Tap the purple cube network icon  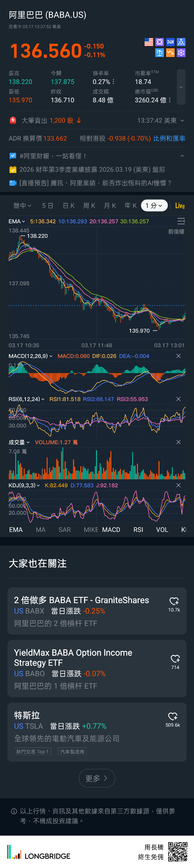(x=181, y=53)
